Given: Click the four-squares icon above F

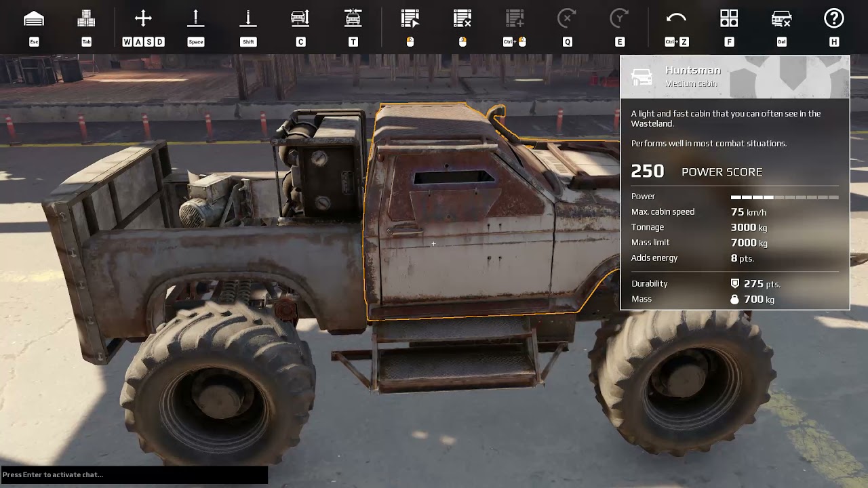Looking at the screenshot, I should [x=729, y=18].
